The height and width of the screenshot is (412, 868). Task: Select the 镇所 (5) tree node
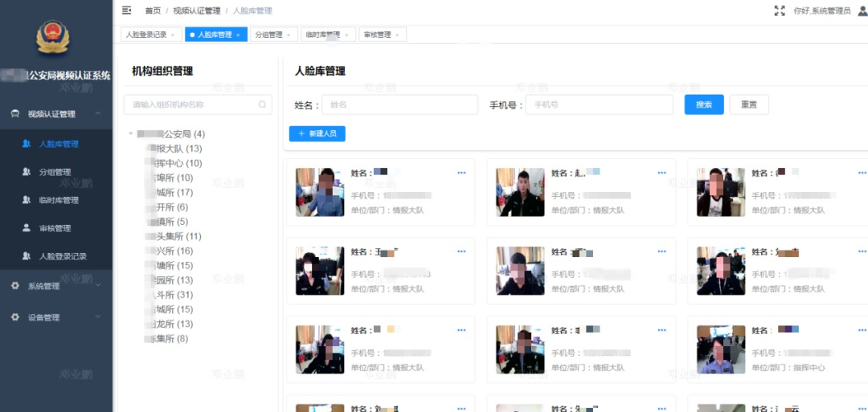tap(168, 222)
